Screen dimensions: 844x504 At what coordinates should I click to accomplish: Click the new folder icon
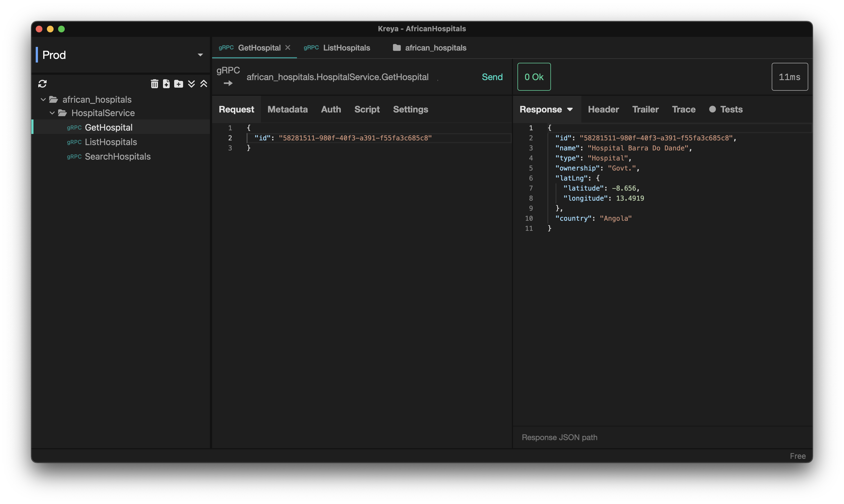coord(178,84)
